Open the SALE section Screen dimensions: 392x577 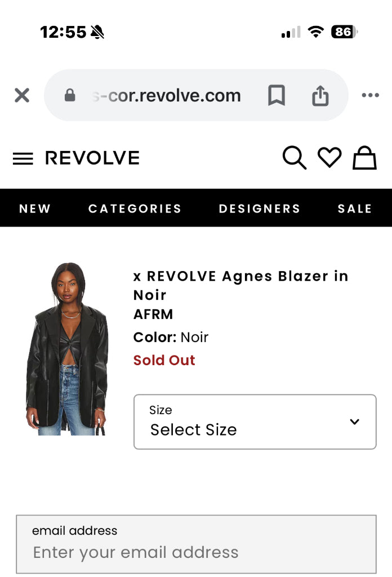coord(354,208)
